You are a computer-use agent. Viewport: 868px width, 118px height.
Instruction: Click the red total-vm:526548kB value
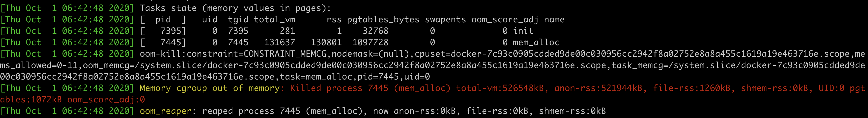[500, 88]
